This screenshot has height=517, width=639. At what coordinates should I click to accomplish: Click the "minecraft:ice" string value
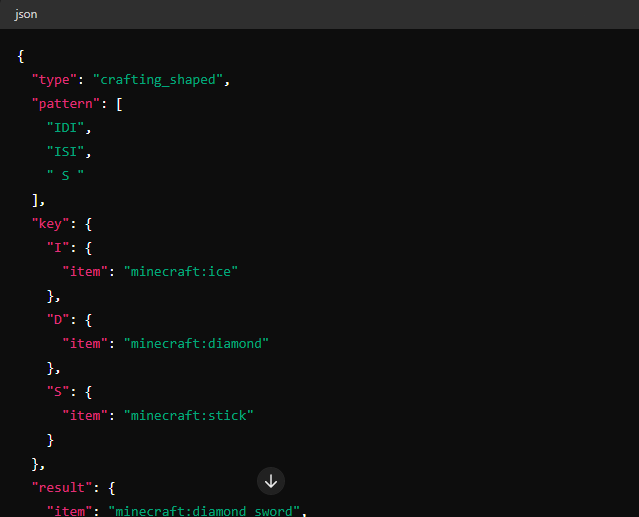click(x=181, y=271)
